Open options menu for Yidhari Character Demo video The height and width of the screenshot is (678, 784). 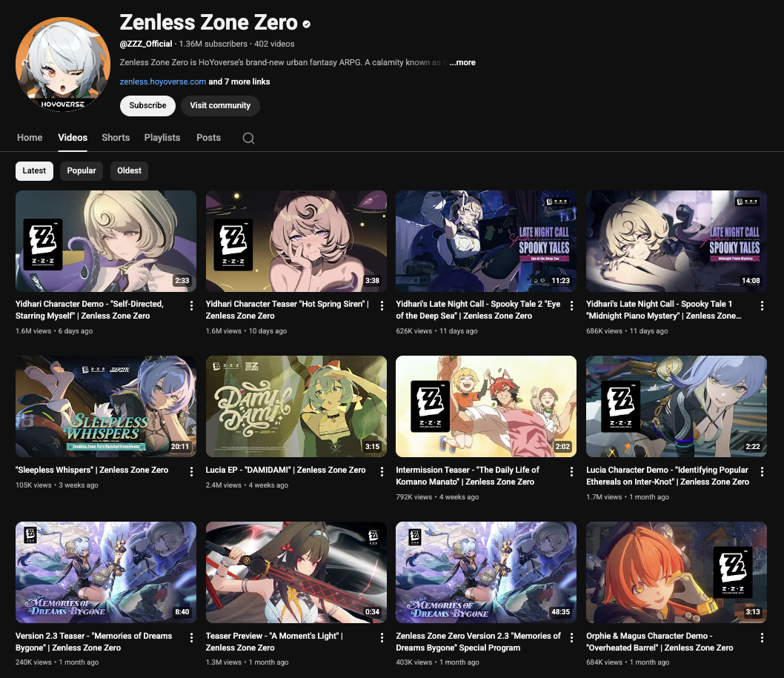(191, 305)
